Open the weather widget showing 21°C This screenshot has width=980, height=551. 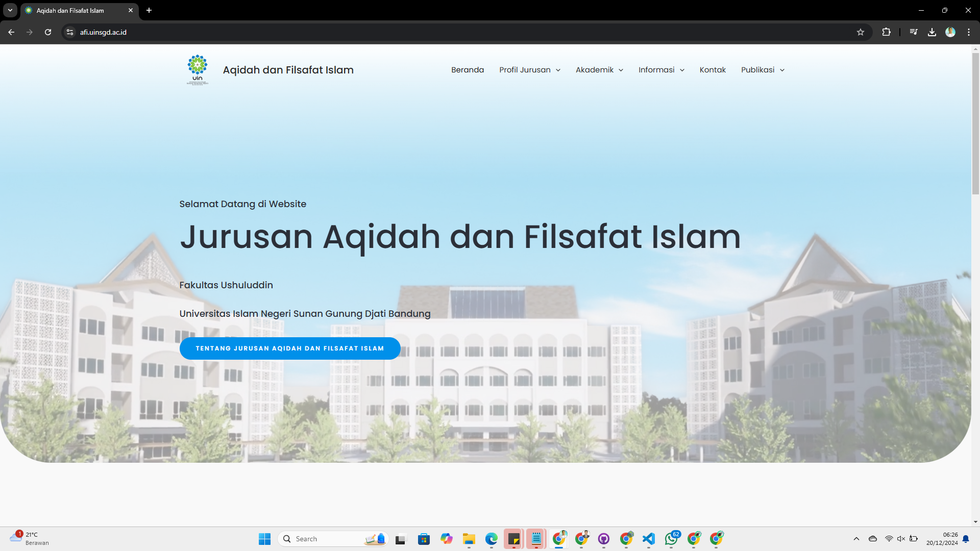pyautogui.click(x=30, y=539)
